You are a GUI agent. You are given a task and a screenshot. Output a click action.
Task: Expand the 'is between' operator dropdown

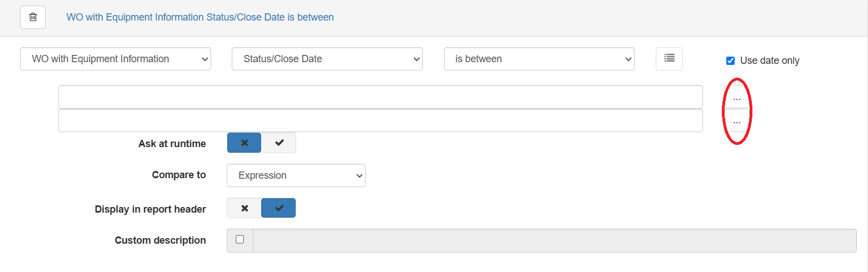click(x=539, y=59)
